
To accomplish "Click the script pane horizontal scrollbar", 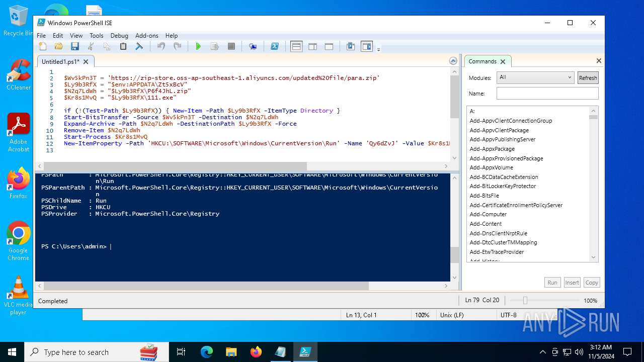I will 176,166.
